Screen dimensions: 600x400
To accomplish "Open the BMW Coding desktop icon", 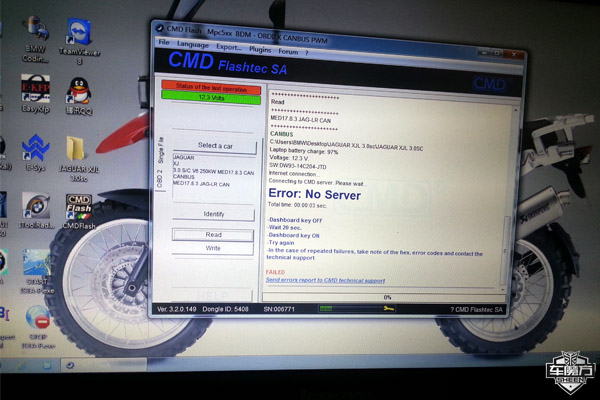I will 35,39.
